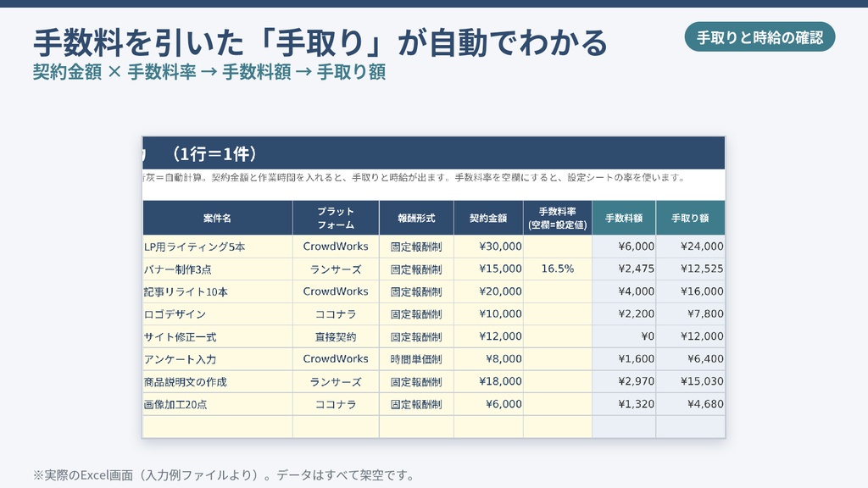Select the 直接契約 platform cell
868x488 pixels.
click(x=336, y=337)
